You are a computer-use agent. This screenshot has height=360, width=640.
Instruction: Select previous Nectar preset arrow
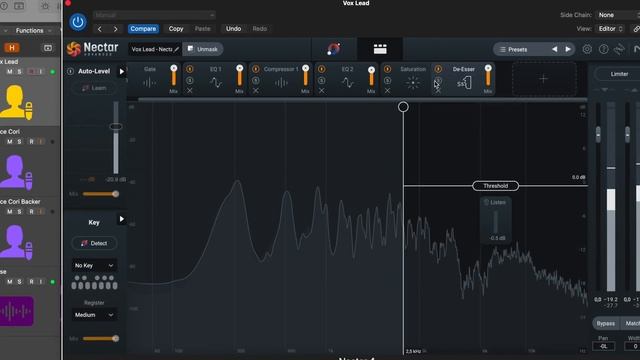[555, 49]
